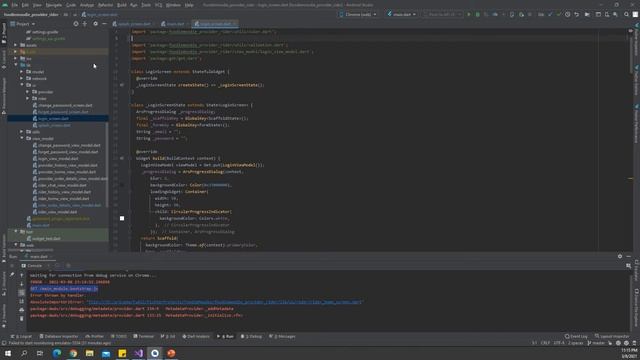Open the main.dart run configuration dropdown
The image size is (640, 360).
click(x=402, y=14)
